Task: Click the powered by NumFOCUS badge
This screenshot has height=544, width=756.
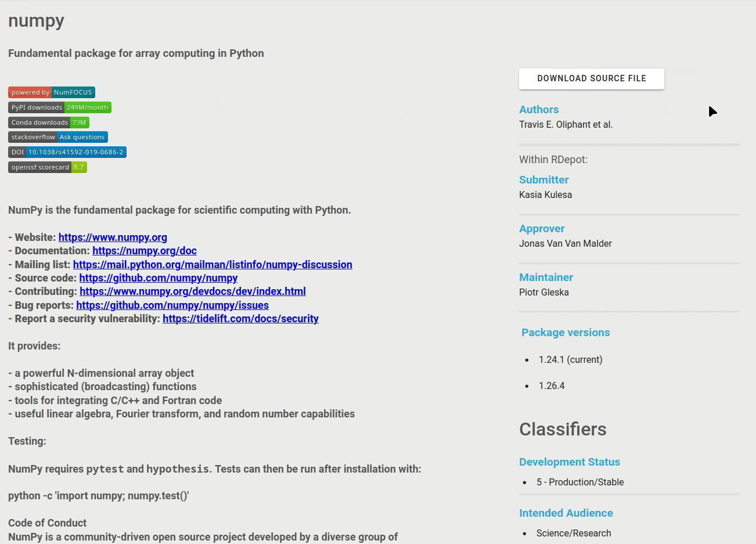Action: [x=52, y=92]
